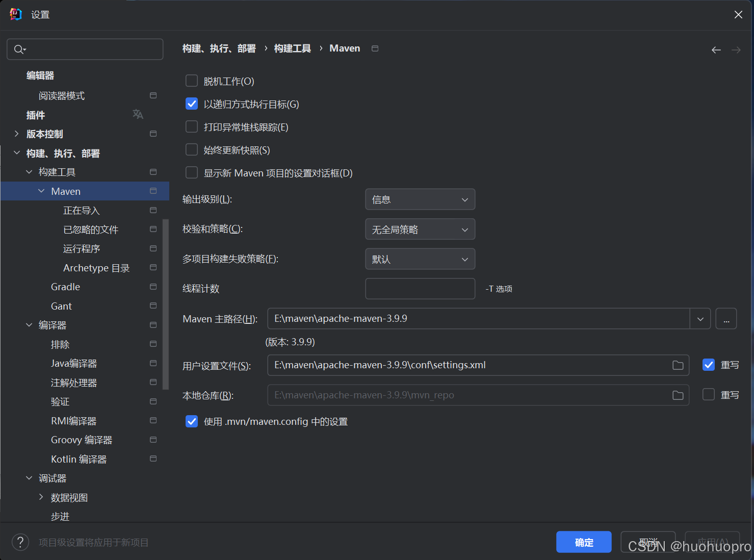Open 校验和策略 dropdown showing 无全局策略
Viewport: 754px width, 560px height.
pyautogui.click(x=420, y=229)
